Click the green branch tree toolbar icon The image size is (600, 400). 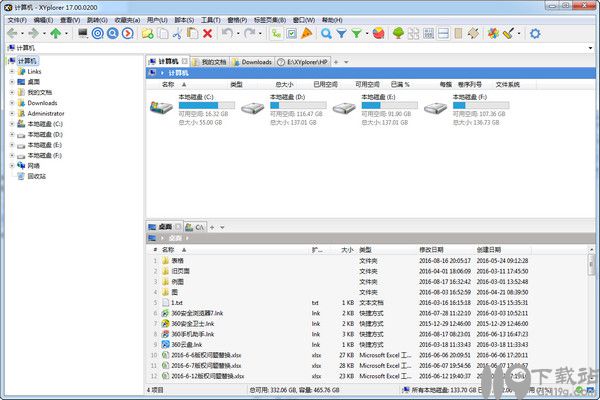pos(276,34)
